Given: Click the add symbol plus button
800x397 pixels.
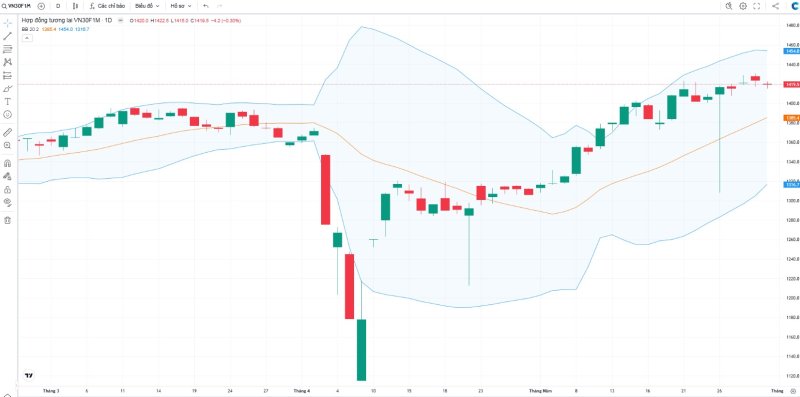Looking at the screenshot, I should tap(41, 6).
